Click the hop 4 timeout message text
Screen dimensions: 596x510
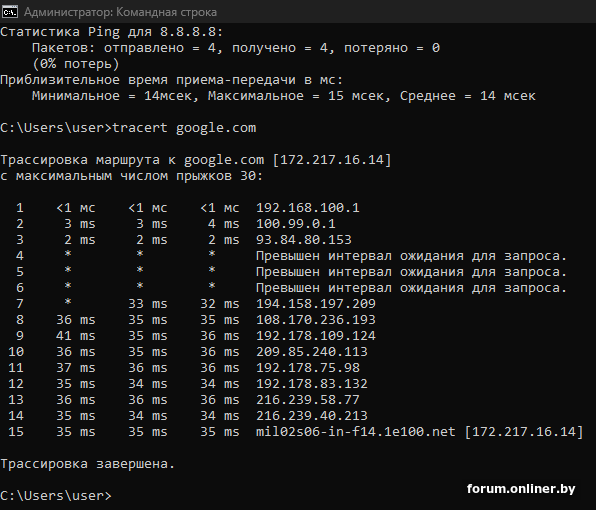tap(411, 256)
